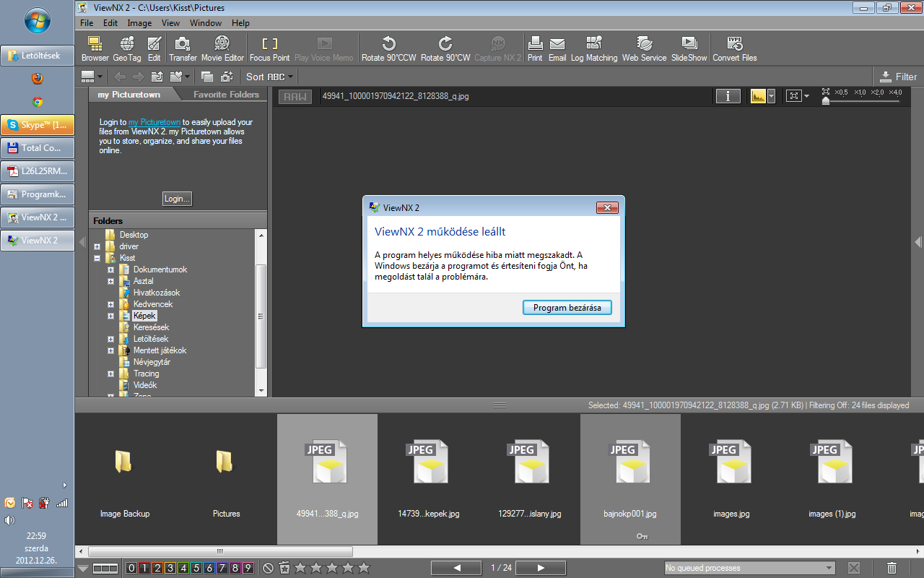Select the Image Backup folder thumbnail
The height and width of the screenshot is (578, 924).
(x=125, y=479)
